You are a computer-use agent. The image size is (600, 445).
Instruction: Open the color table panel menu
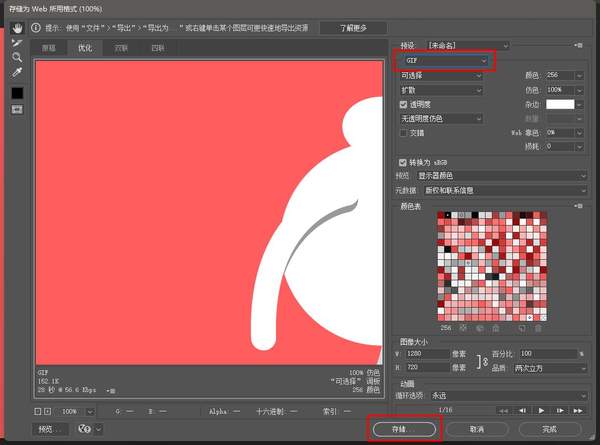pyautogui.click(x=579, y=205)
